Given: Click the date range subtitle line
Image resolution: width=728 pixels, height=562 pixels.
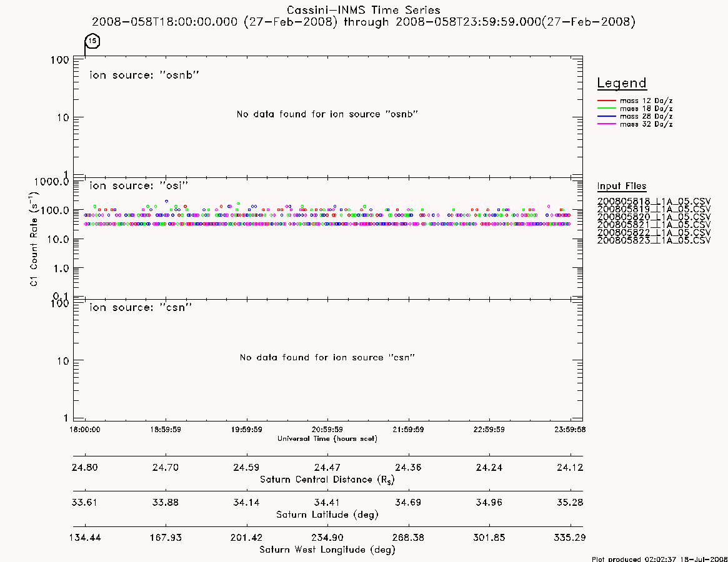Looking at the screenshot, I should pos(364,22).
